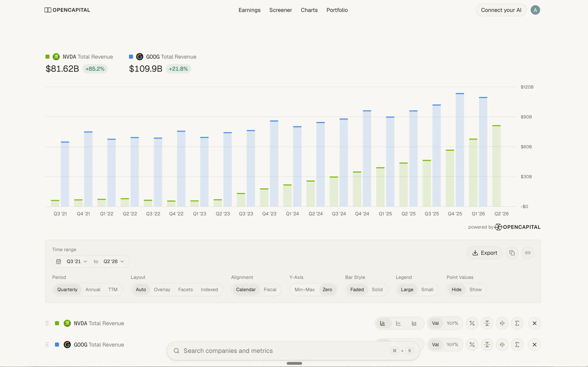The width and height of the screenshot is (588, 367).
Task: Select area chart type for NVDA row
Action: click(414, 323)
